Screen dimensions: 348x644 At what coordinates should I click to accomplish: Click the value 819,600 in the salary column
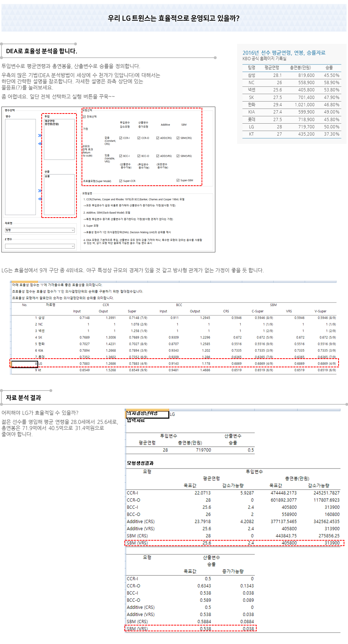tap(306, 75)
